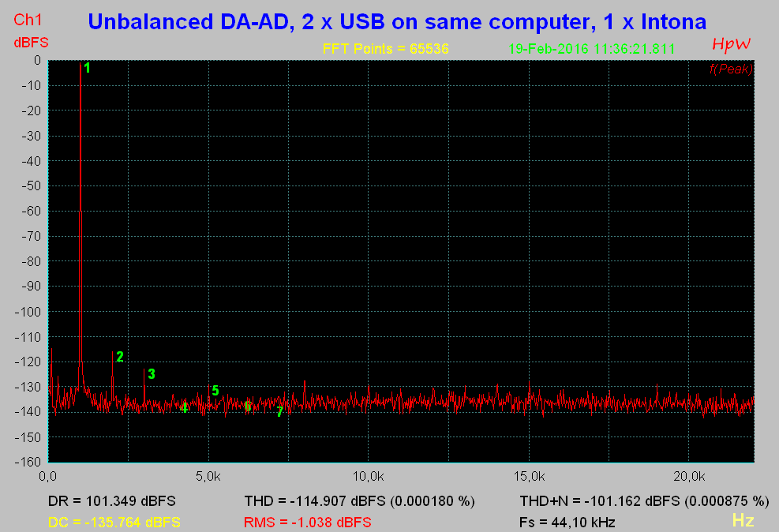Select the Ch1 channel label

[x=28, y=20]
